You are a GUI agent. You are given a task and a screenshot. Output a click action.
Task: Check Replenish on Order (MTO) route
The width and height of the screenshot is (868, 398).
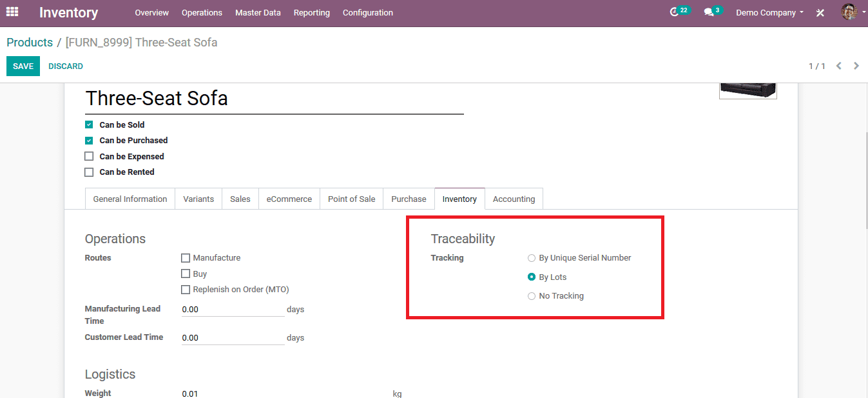pyautogui.click(x=186, y=290)
